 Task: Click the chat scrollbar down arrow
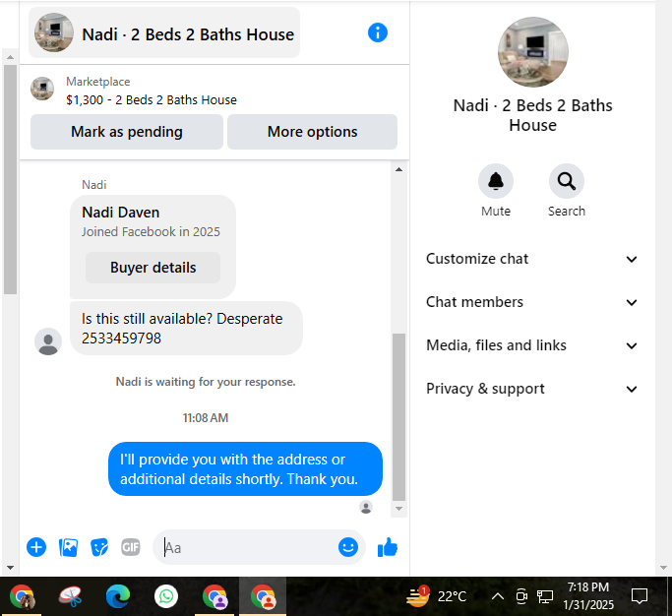click(398, 509)
